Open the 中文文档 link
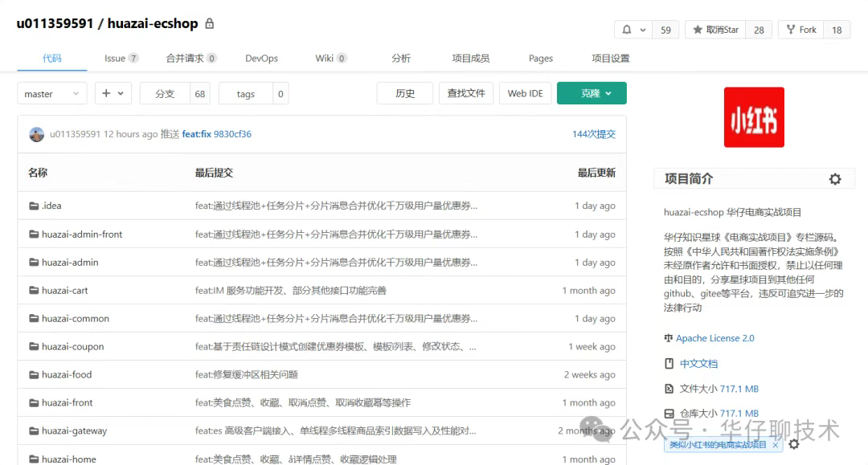The height and width of the screenshot is (465, 868). tap(698, 364)
